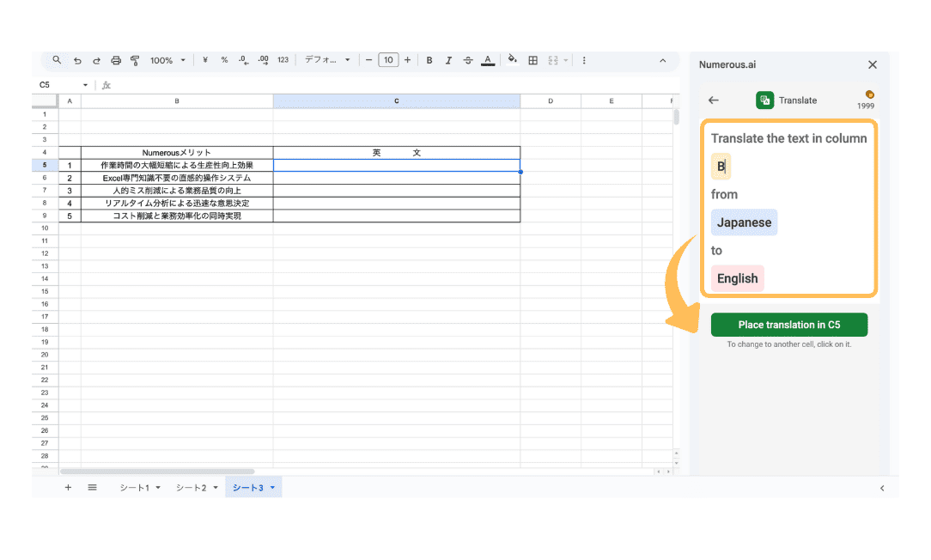This screenshot has height=560, width=931.
Task: Select row 5 header
Action: tap(45, 165)
